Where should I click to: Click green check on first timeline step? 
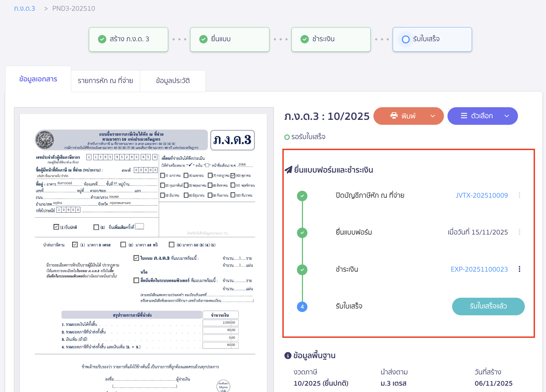302,196
